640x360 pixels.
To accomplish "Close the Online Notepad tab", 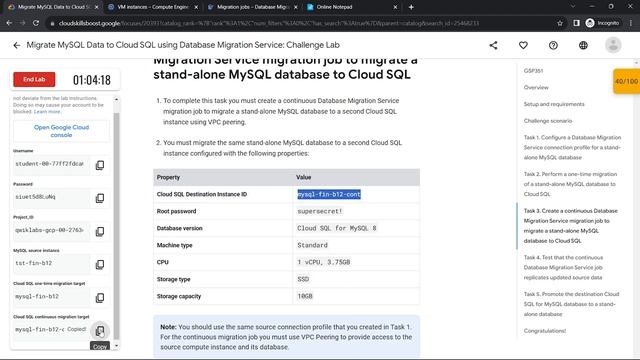I will click(x=395, y=7).
